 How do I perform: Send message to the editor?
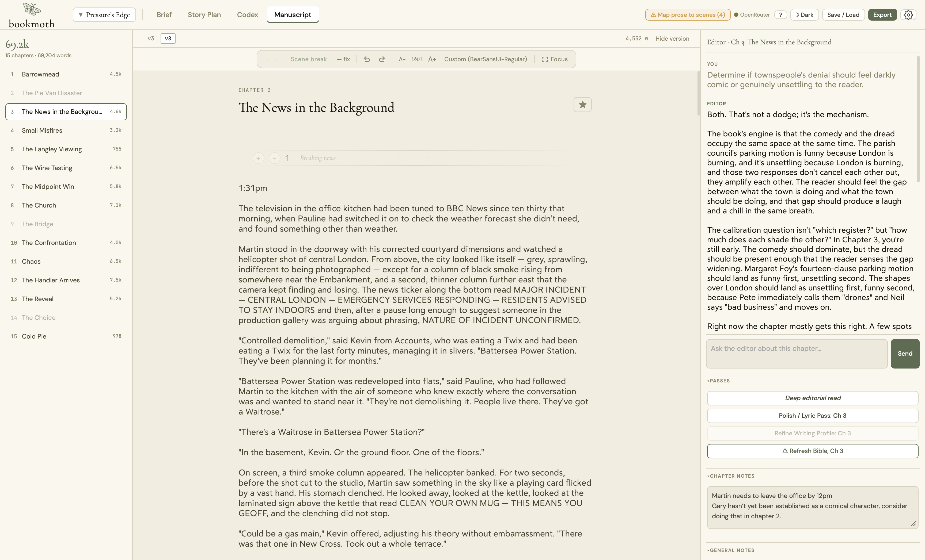point(905,354)
